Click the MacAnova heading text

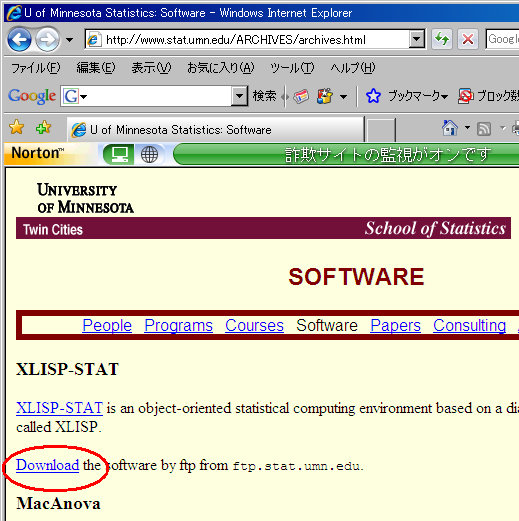[58, 503]
